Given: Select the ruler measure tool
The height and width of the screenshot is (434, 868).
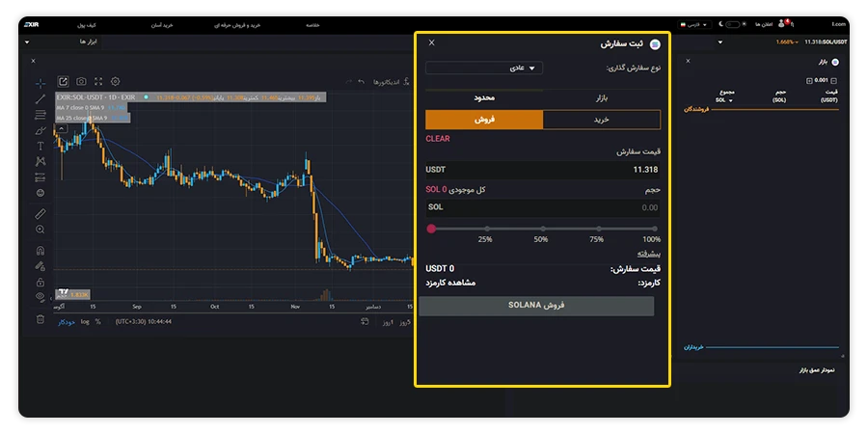Looking at the screenshot, I should [41, 213].
